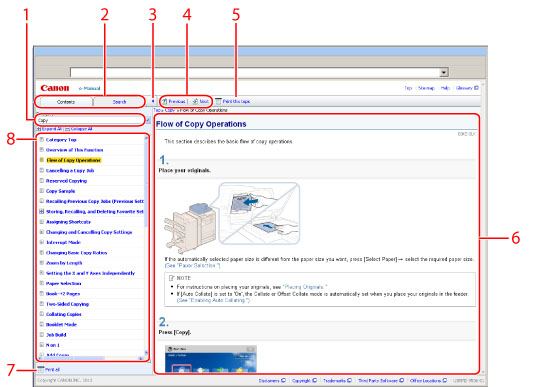This screenshot has height=387, width=535.
Task: Click the Print all printer icon
Action: pos(41,369)
